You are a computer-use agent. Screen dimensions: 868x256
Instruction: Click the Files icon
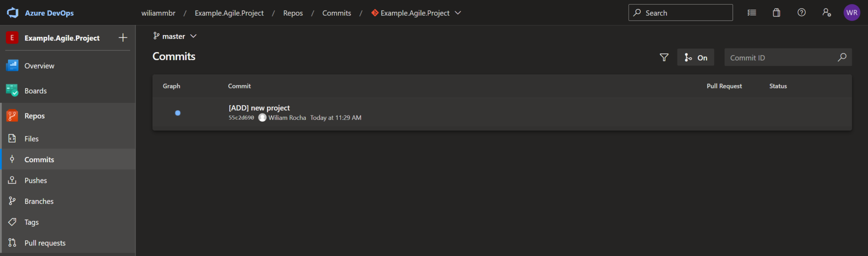(x=12, y=138)
